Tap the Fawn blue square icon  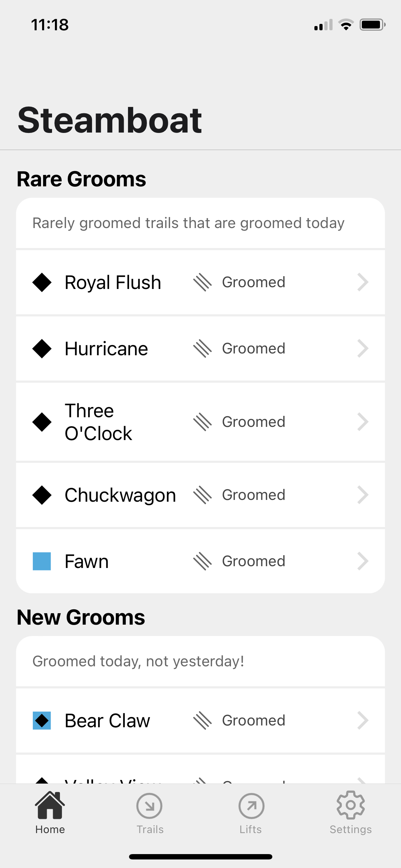[x=42, y=561]
